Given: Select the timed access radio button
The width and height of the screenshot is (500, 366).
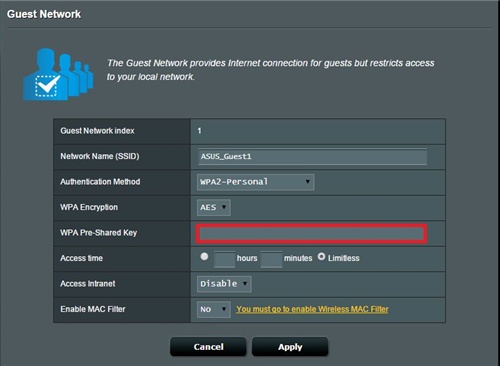Looking at the screenshot, I should pos(204,256).
